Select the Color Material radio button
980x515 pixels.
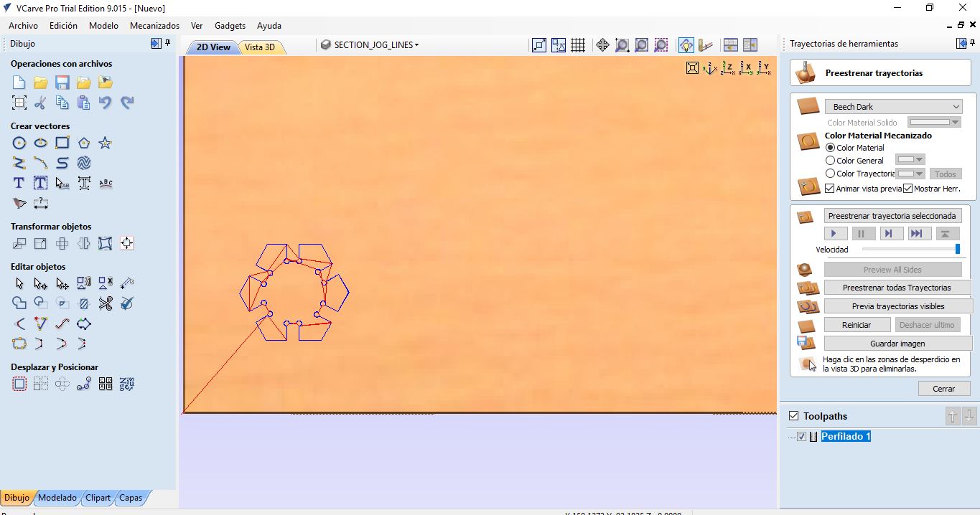coord(831,147)
